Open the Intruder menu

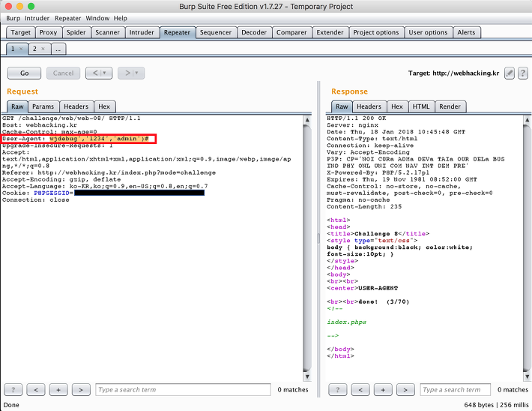click(x=37, y=18)
